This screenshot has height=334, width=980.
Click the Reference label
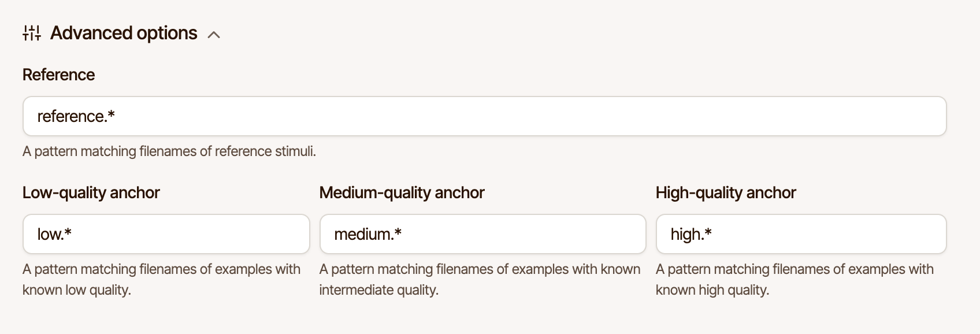point(58,75)
